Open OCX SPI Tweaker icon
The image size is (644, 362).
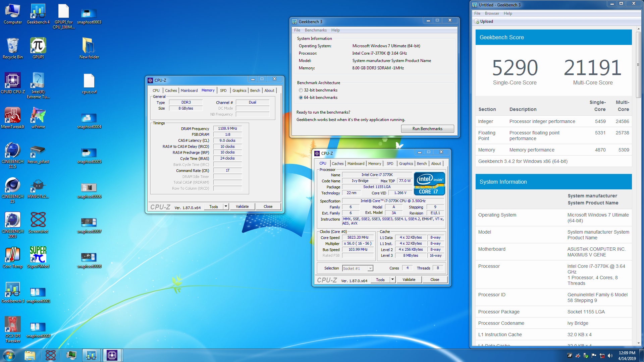tap(13, 330)
